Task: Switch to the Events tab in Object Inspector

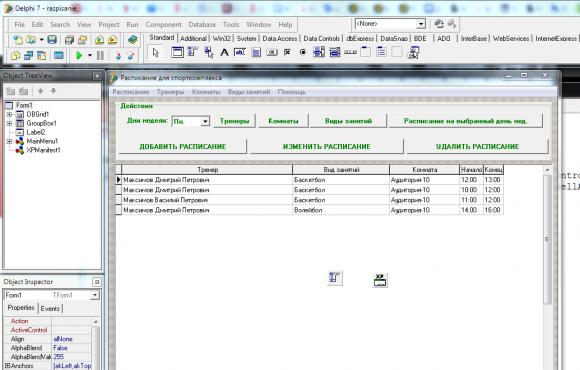Action: (50, 309)
